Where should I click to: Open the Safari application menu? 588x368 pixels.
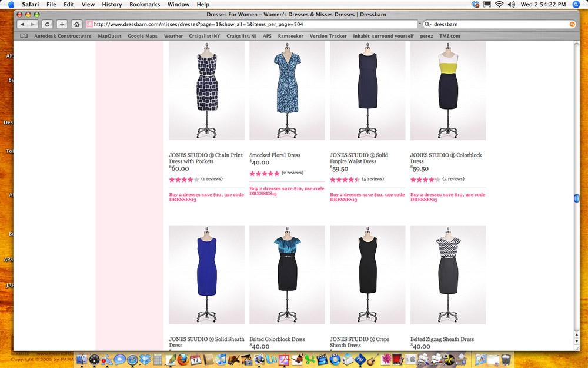click(31, 5)
